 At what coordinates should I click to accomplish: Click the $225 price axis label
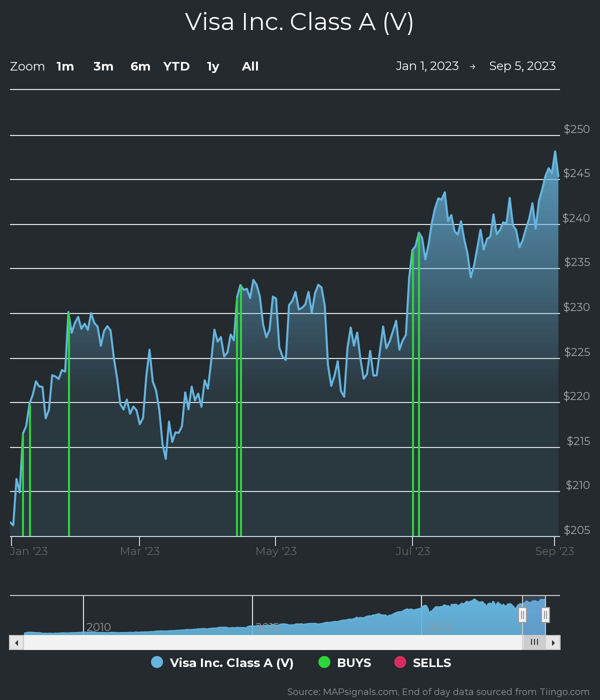pyautogui.click(x=577, y=352)
